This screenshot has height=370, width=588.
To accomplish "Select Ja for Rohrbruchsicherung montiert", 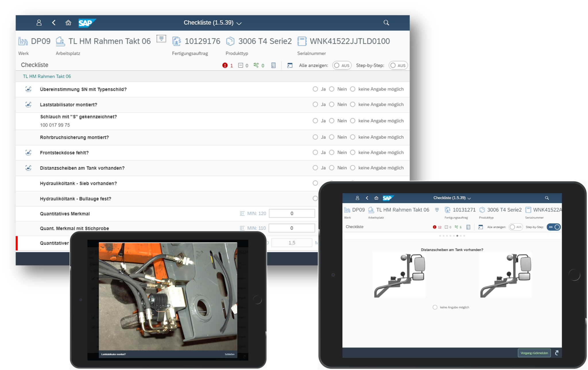I will 315,137.
